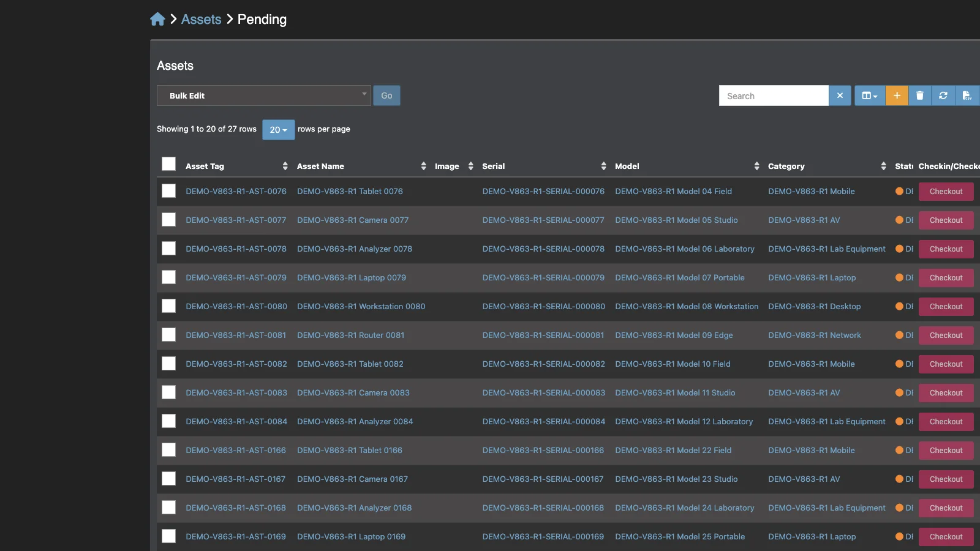
Task: Open category DEMO-V863-R1 Desktop
Action: point(815,306)
